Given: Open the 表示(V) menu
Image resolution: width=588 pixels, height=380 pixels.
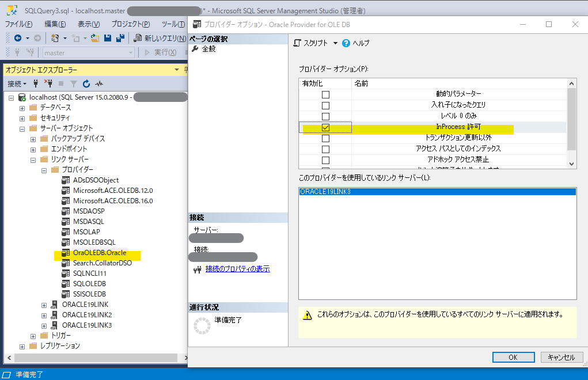Looking at the screenshot, I should point(88,24).
